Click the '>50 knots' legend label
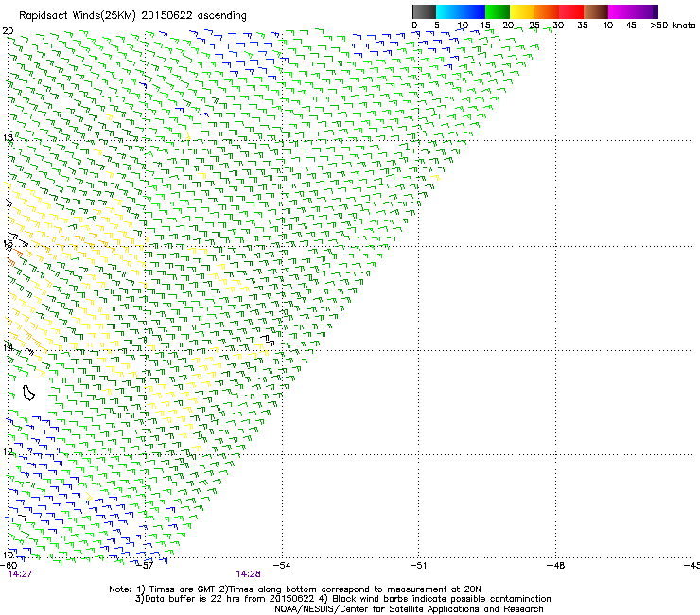Screen dimensions: 700x615 [673, 25]
